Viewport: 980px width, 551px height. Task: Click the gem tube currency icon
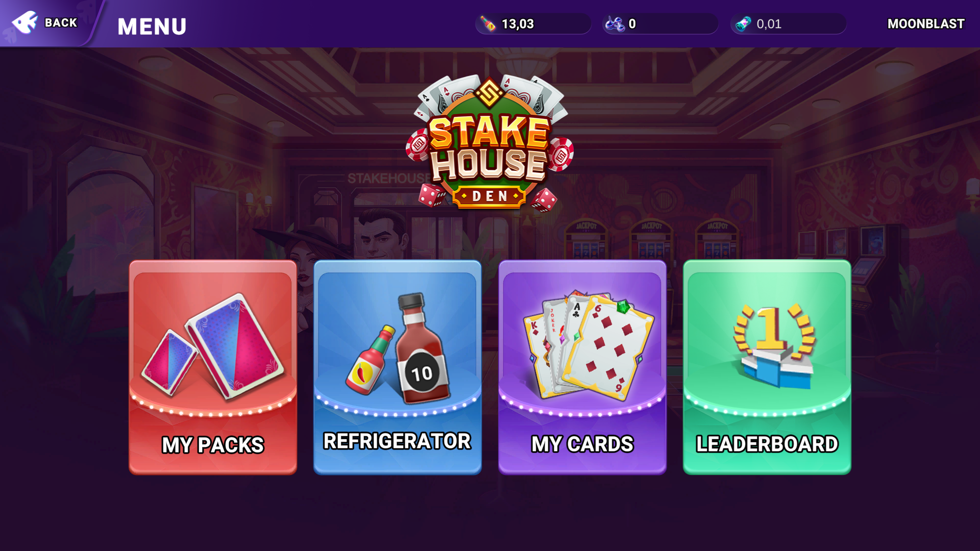[x=743, y=23]
